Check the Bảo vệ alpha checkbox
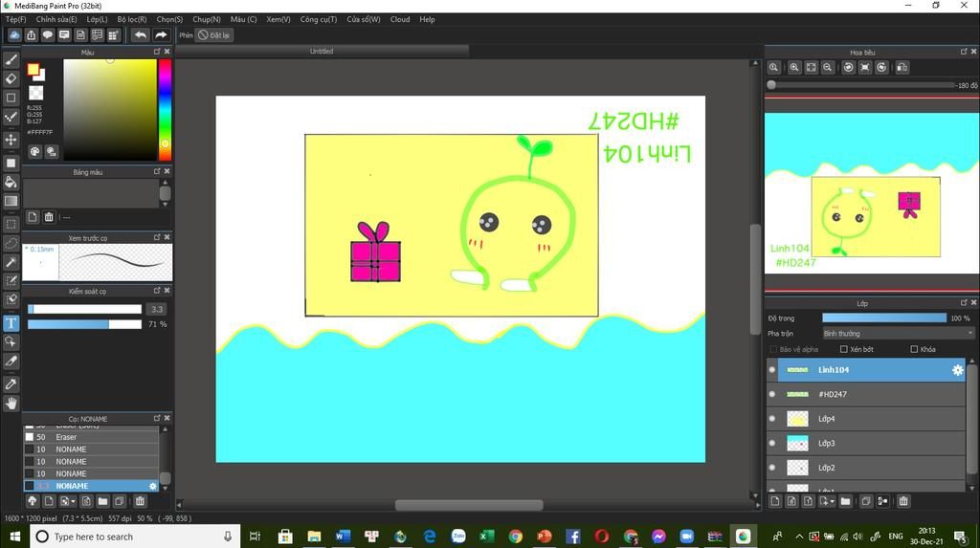The image size is (980, 548). [773, 349]
